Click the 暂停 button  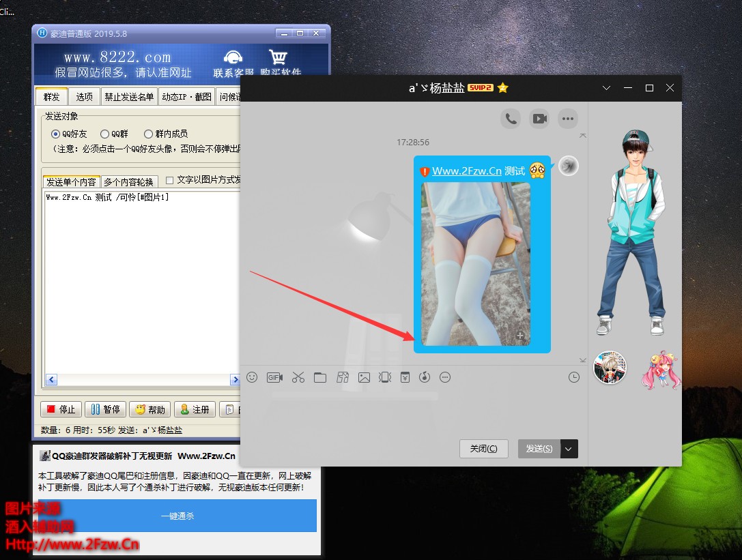105,409
